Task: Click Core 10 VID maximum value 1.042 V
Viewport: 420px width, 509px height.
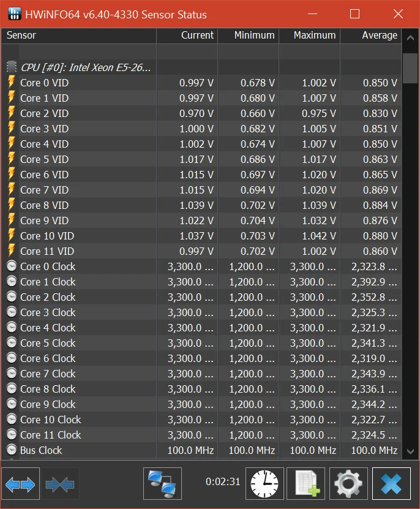Action: pyautogui.click(x=319, y=236)
